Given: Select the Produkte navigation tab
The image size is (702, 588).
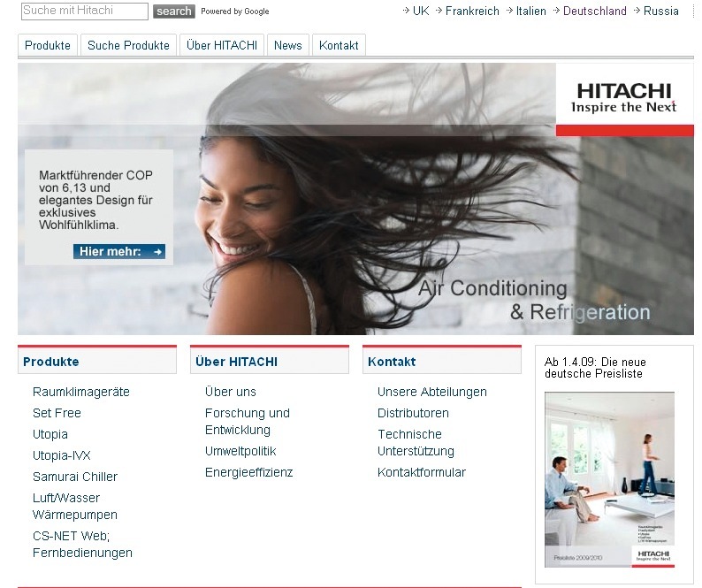Looking at the screenshot, I should click(x=48, y=45).
